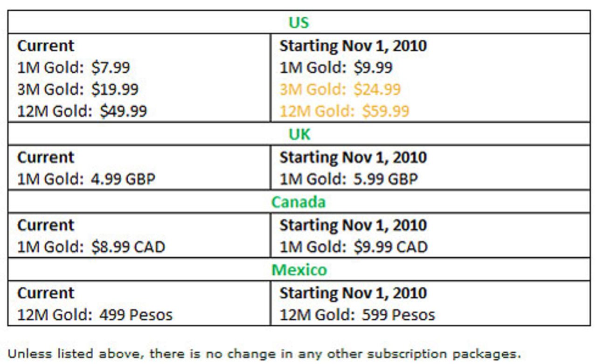597x364 pixels.
Task: Click the green US region header
Action: coord(298,22)
